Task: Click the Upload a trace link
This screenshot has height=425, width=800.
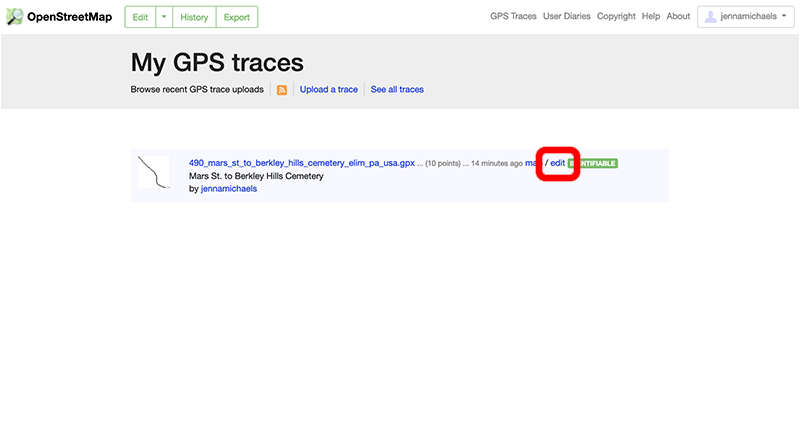Action: click(x=329, y=89)
